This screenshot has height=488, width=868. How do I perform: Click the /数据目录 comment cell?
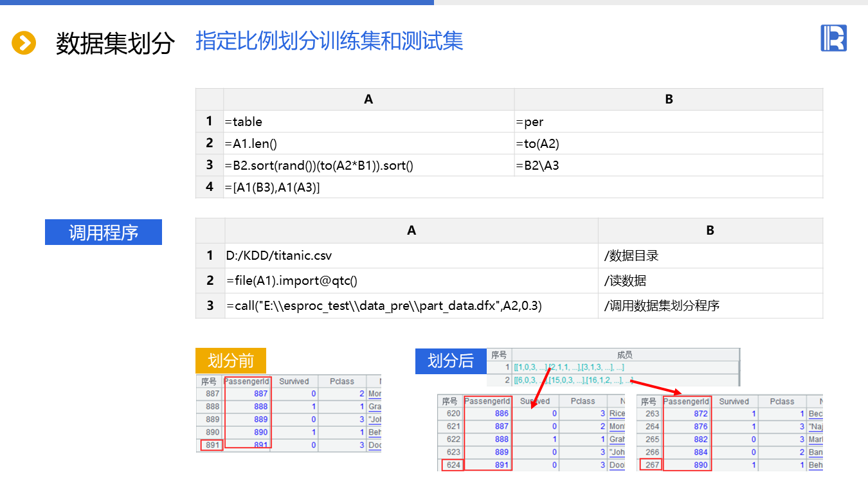(x=710, y=255)
